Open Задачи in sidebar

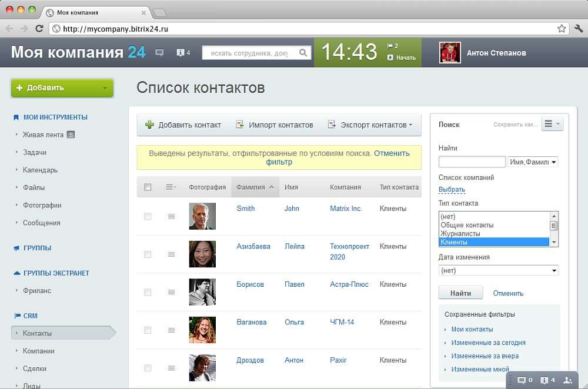click(x=35, y=152)
